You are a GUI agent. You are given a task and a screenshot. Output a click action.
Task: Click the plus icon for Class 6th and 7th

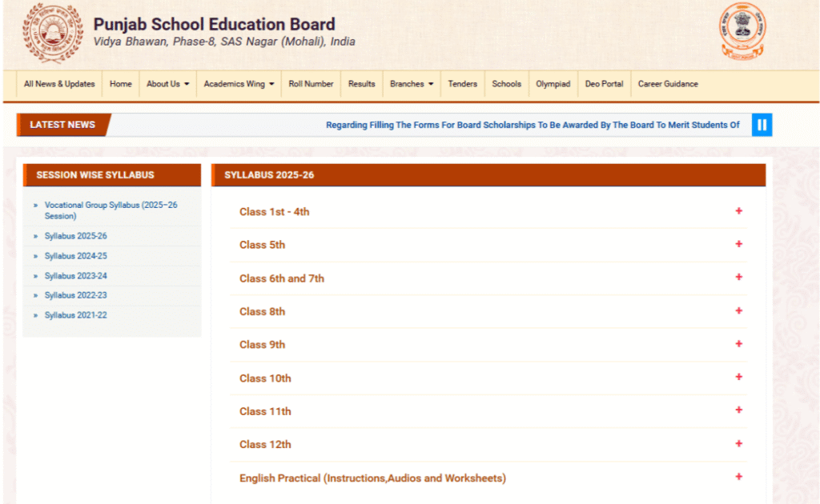tap(738, 278)
